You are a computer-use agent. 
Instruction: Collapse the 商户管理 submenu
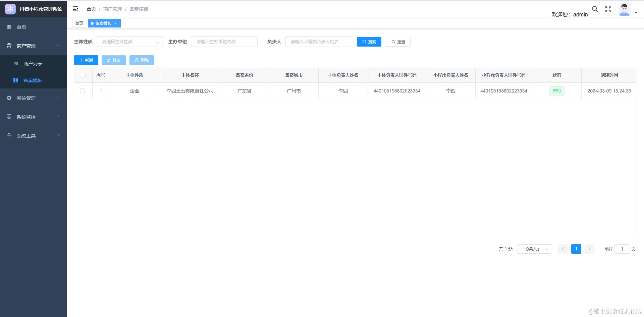coord(58,46)
